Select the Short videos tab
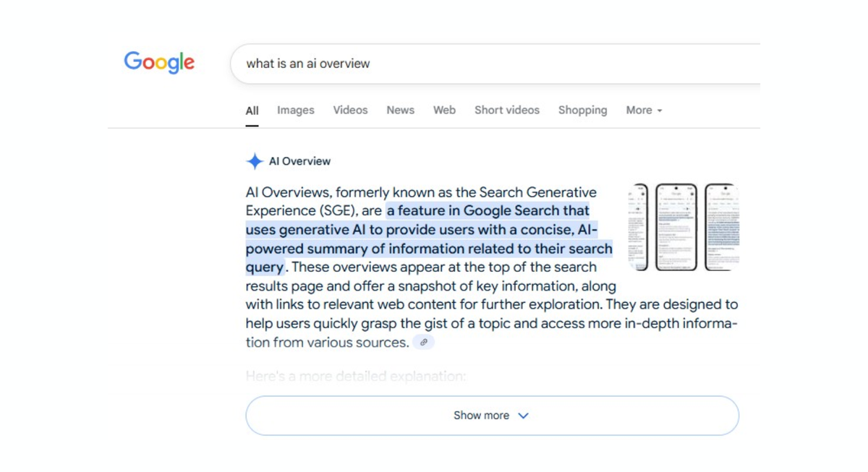Viewport: 868px width, 472px height. click(x=506, y=110)
